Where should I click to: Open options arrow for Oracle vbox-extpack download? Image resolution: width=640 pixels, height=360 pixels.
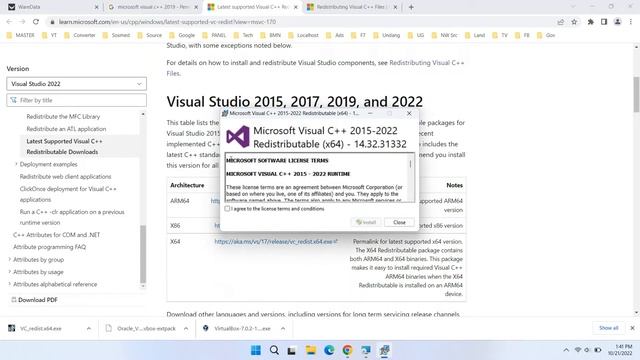coord(186,328)
